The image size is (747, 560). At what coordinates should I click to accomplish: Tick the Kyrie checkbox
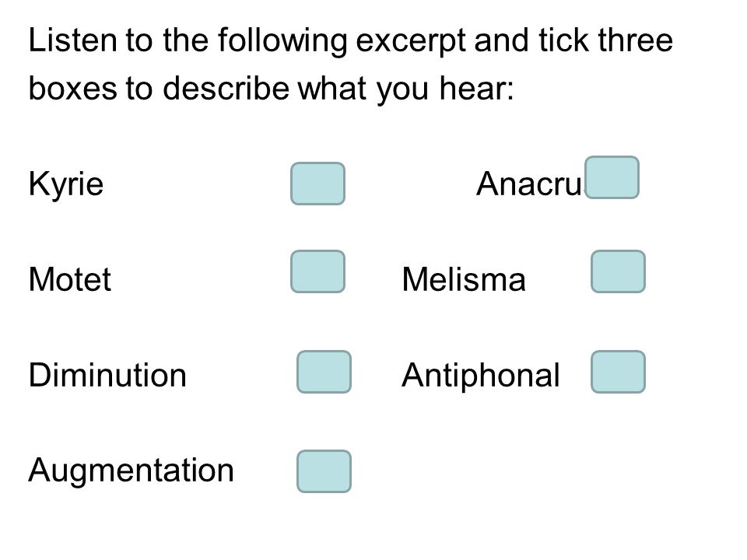[x=317, y=184]
